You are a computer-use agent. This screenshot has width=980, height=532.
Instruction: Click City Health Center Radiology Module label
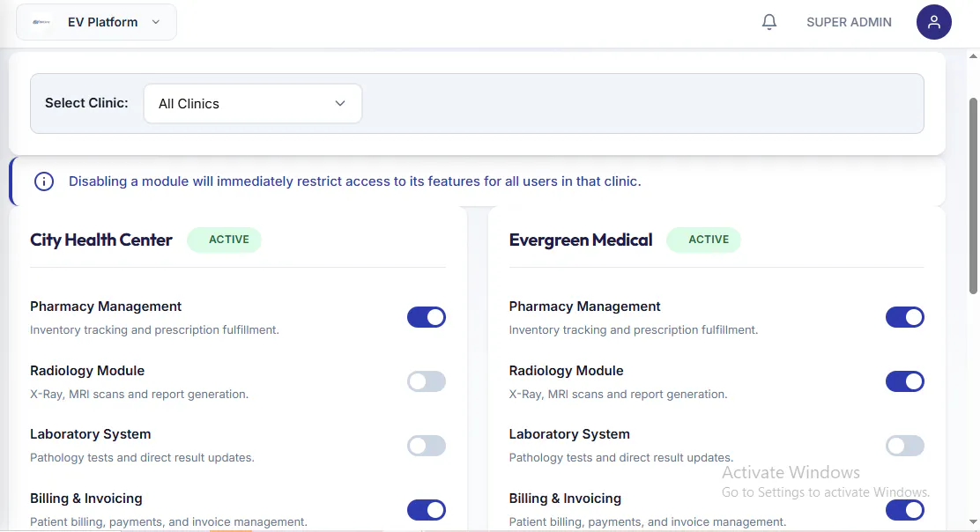coord(87,371)
